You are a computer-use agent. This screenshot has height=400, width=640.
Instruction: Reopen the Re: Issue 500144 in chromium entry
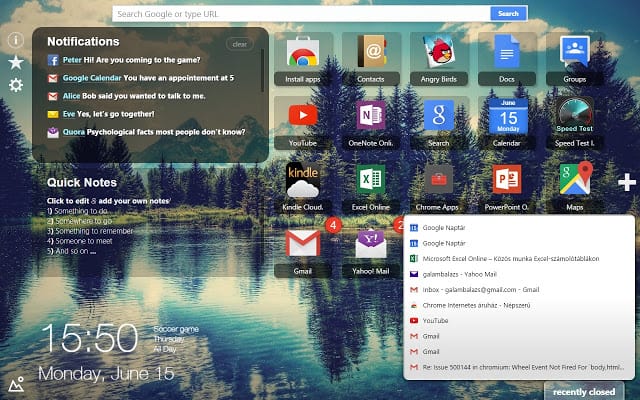click(519, 367)
